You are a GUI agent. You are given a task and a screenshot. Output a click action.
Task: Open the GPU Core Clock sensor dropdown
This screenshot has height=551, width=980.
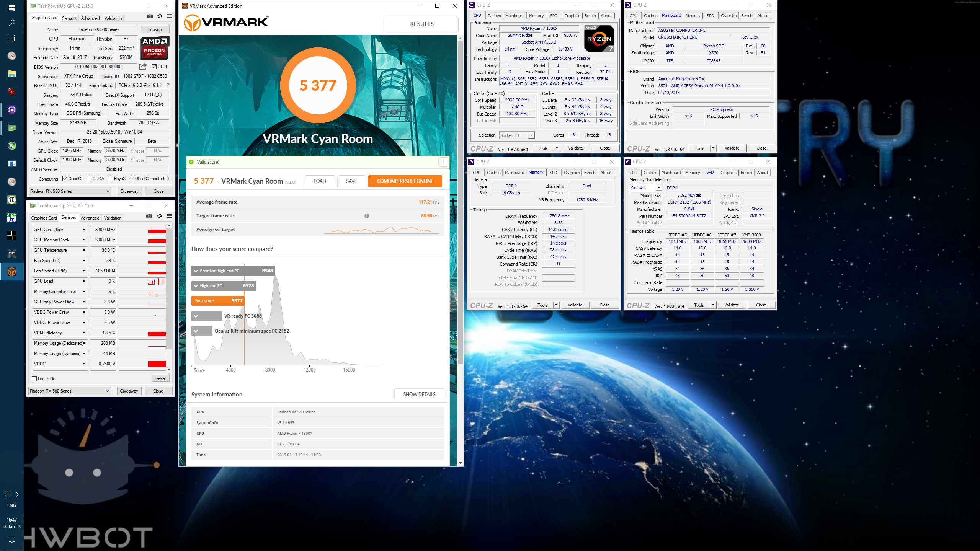pos(84,230)
